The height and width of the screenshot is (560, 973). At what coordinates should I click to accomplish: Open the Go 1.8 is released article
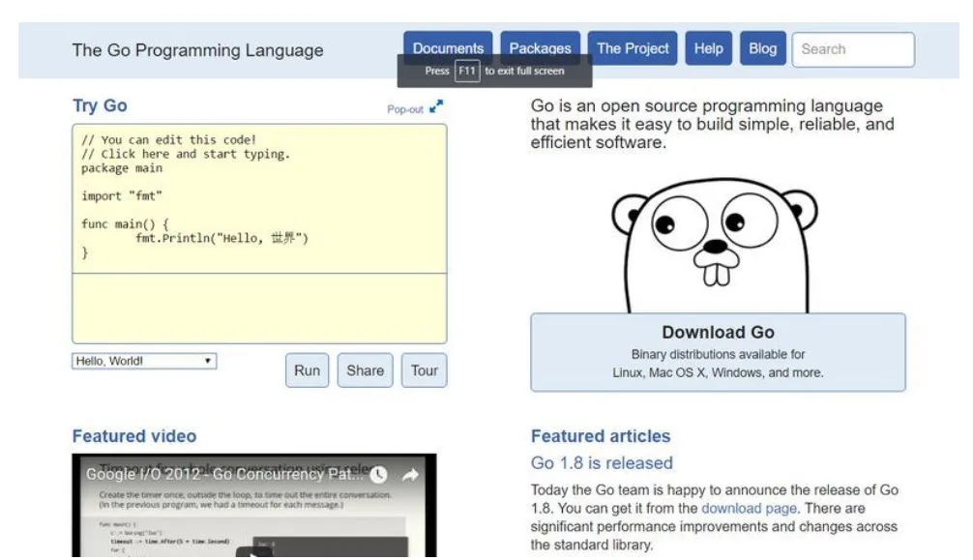[602, 463]
